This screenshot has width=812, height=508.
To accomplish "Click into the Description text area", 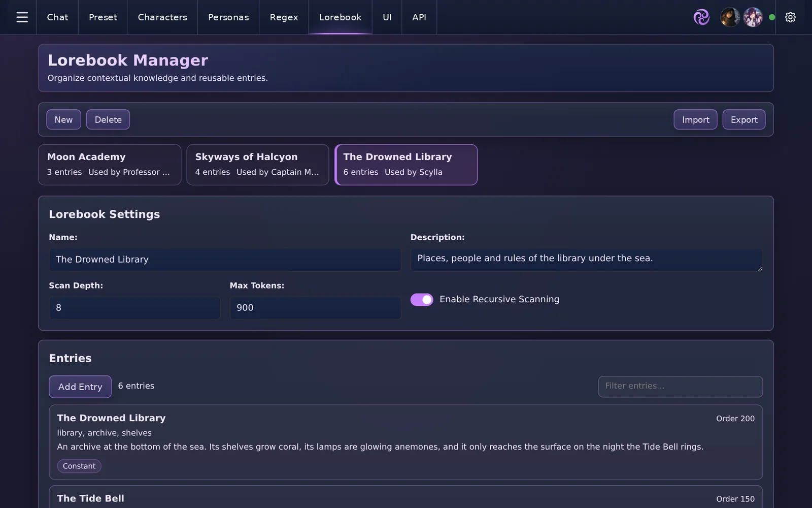I will (x=587, y=260).
